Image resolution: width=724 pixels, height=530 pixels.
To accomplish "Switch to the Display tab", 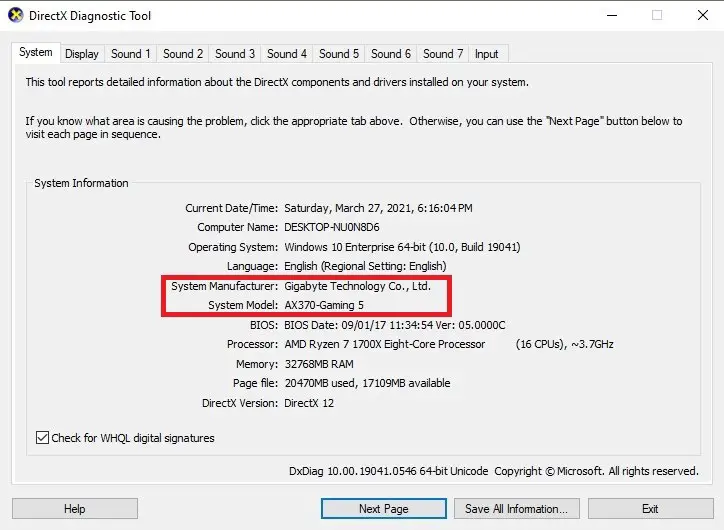I will (x=82, y=54).
